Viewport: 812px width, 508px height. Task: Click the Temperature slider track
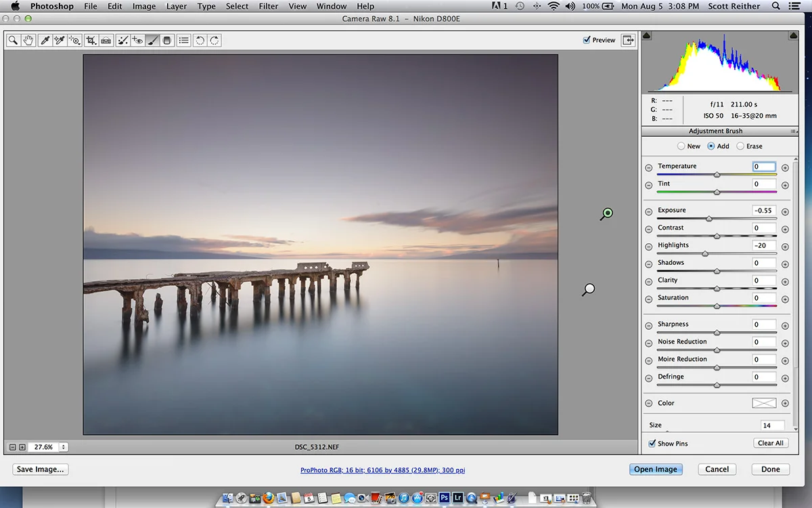click(717, 175)
